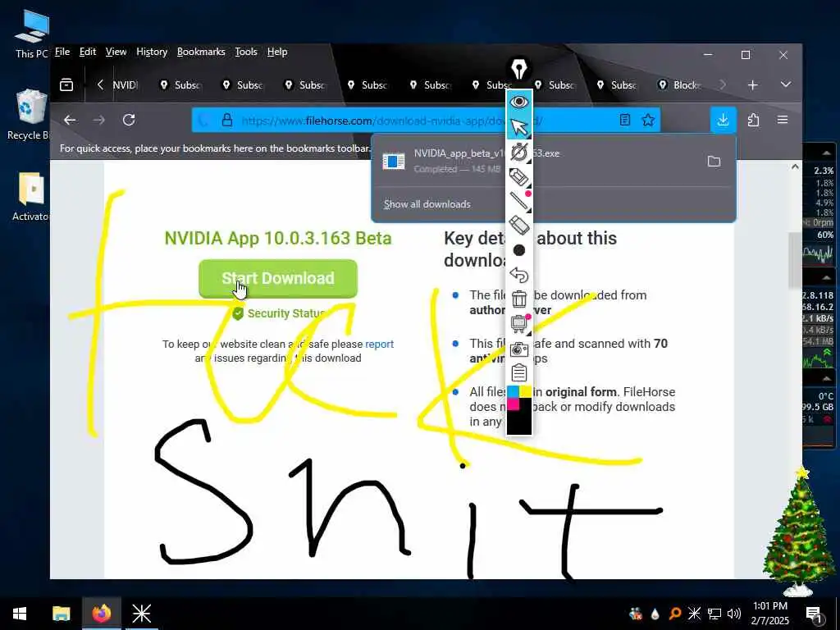Pick the yellow color swatch
840x630 pixels.
(x=525, y=391)
